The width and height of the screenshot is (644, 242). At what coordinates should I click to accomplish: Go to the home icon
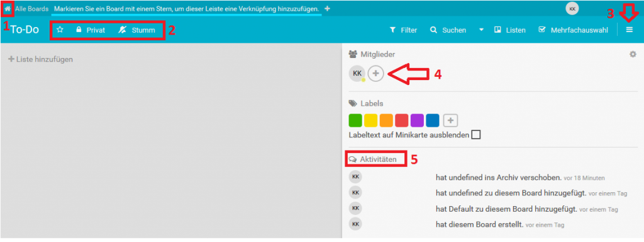(x=8, y=9)
